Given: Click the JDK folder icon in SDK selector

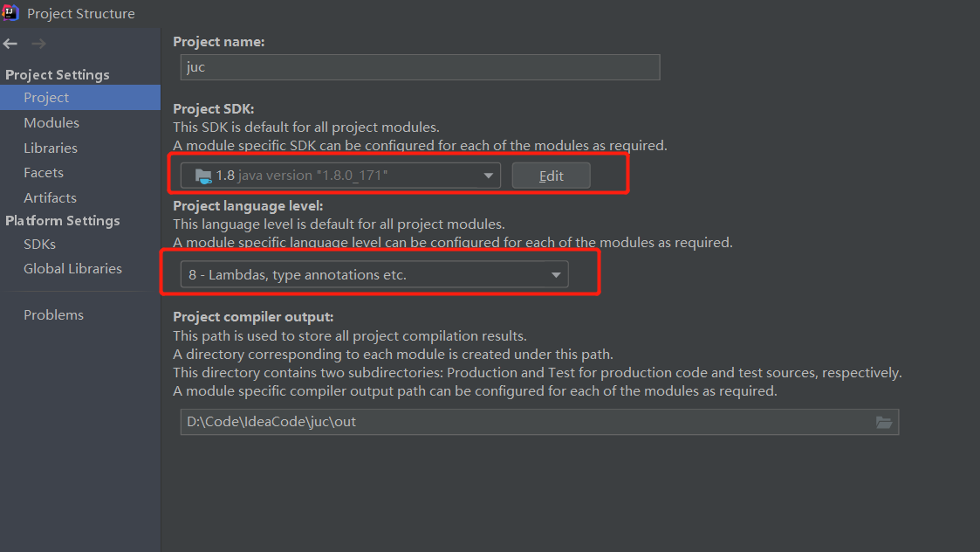Looking at the screenshot, I should point(203,176).
